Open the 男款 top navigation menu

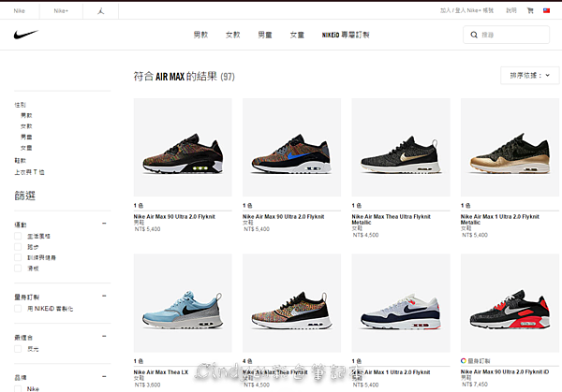[x=200, y=35]
